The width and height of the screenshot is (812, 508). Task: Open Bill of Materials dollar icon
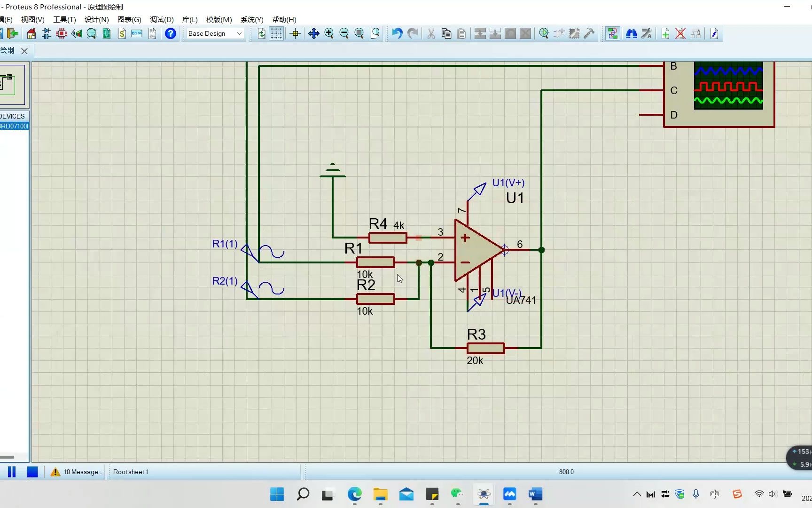(122, 33)
